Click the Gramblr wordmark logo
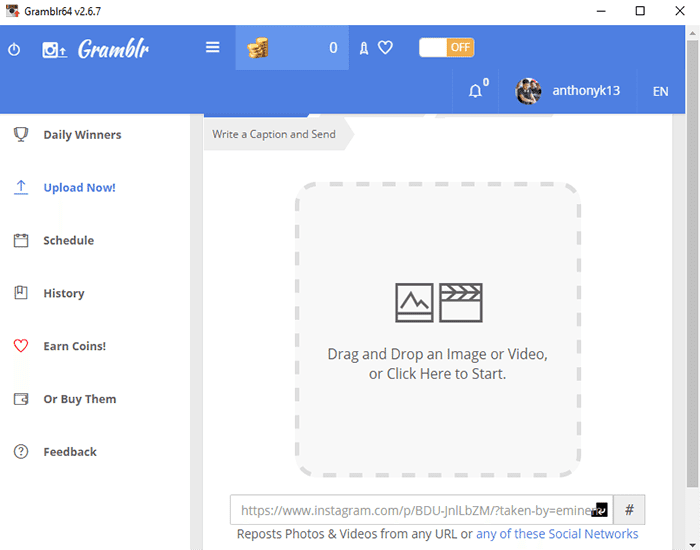The image size is (700, 550). pos(113,49)
